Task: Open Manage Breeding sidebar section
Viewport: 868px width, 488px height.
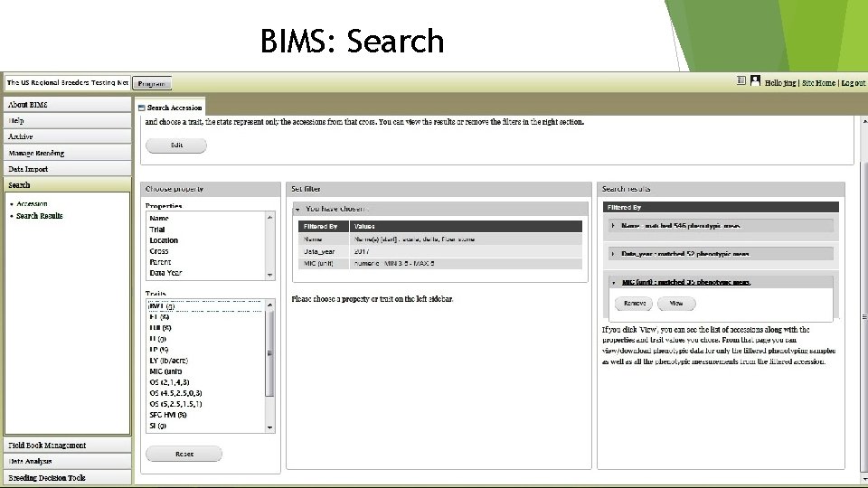Action: [x=68, y=154]
